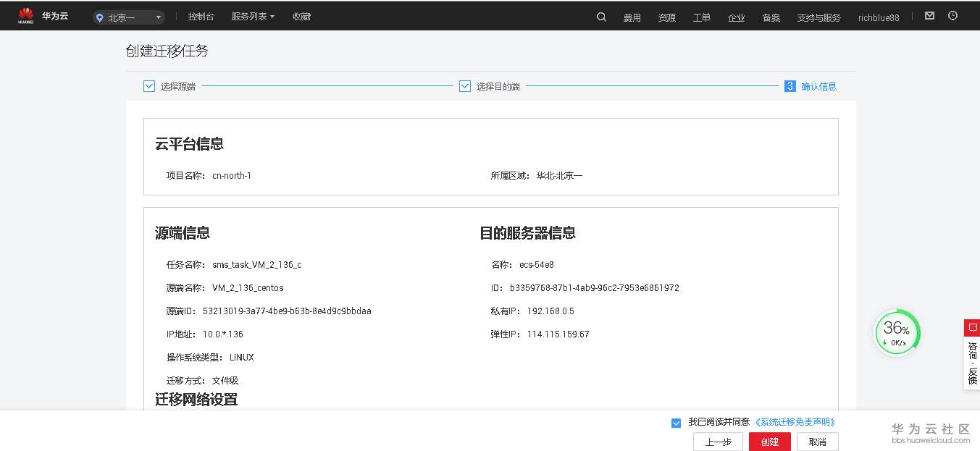Click the IP address 10.0.*.136
980x451 pixels.
pyautogui.click(x=223, y=334)
